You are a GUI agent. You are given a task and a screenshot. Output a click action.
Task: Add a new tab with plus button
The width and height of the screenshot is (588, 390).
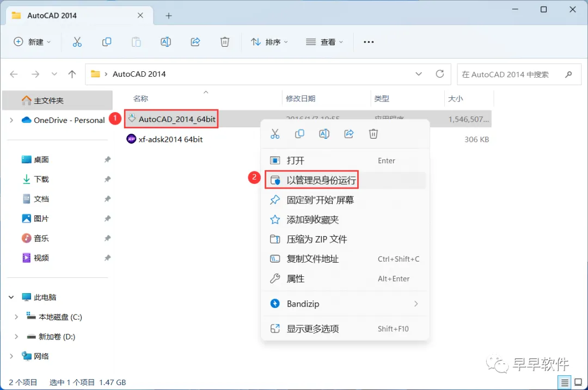point(169,16)
